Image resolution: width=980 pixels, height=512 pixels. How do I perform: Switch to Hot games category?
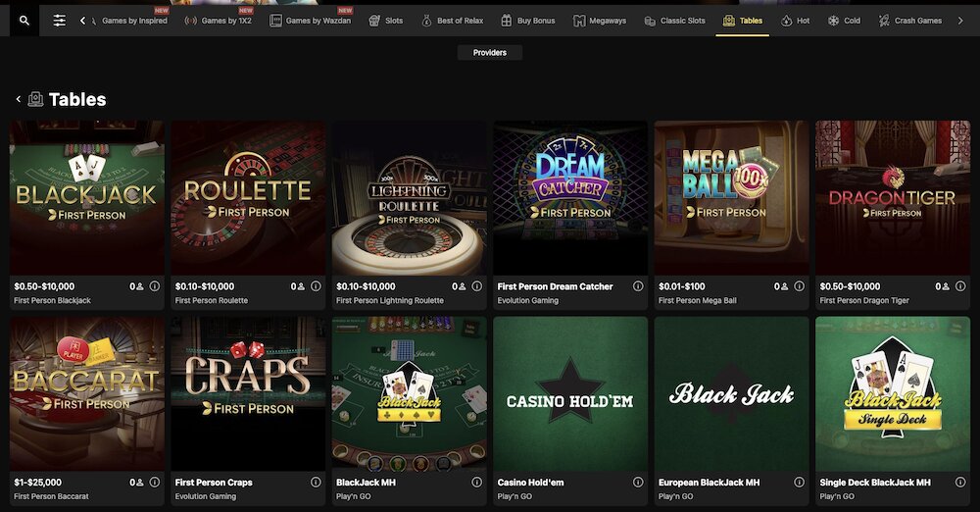pos(795,21)
